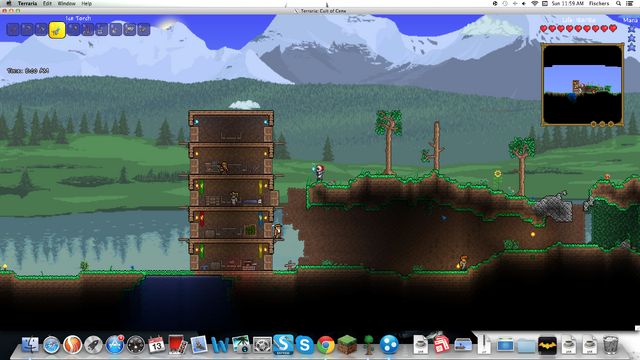This screenshot has height=360, width=640.
Task: Open Finder from the Dock
Action: 30,345
